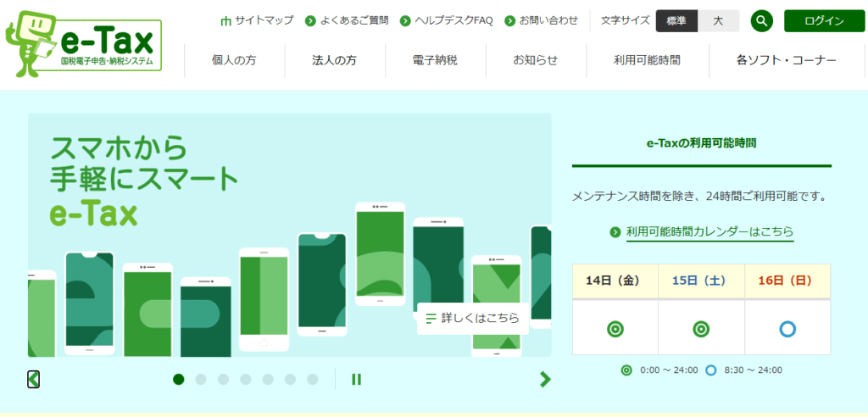The width and height of the screenshot is (868, 417).
Task: Expand the 利用可能時間 menu
Action: pyautogui.click(x=647, y=61)
